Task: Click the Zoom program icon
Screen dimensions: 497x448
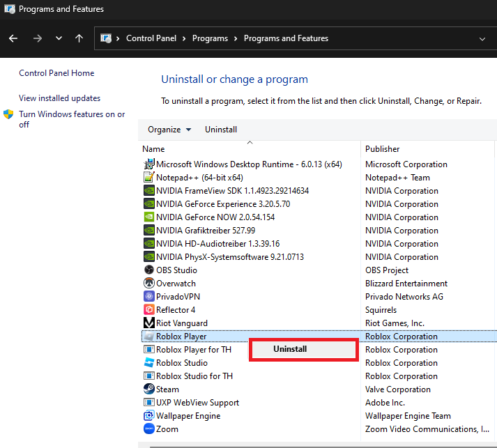Action: coord(148,429)
